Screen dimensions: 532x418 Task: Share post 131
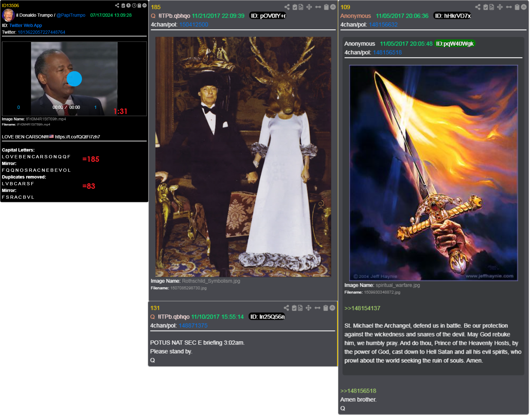pyautogui.click(x=286, y=308)
